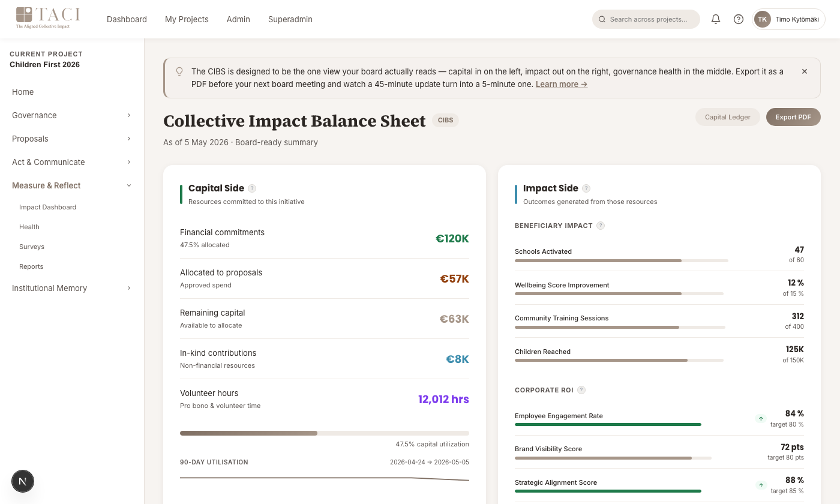Click the Financial commitments row label
The height and width of the screenshot is (504, 840).
click(x=222, y=232)
